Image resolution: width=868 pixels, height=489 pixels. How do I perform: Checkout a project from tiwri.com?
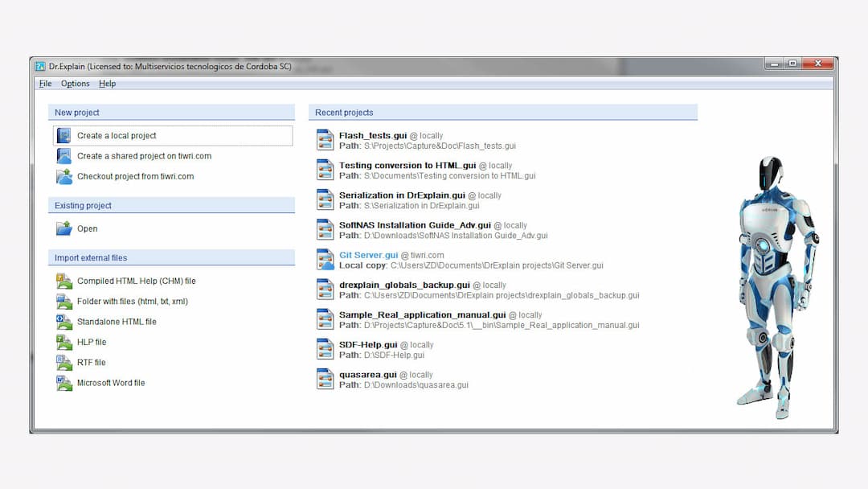136,177
